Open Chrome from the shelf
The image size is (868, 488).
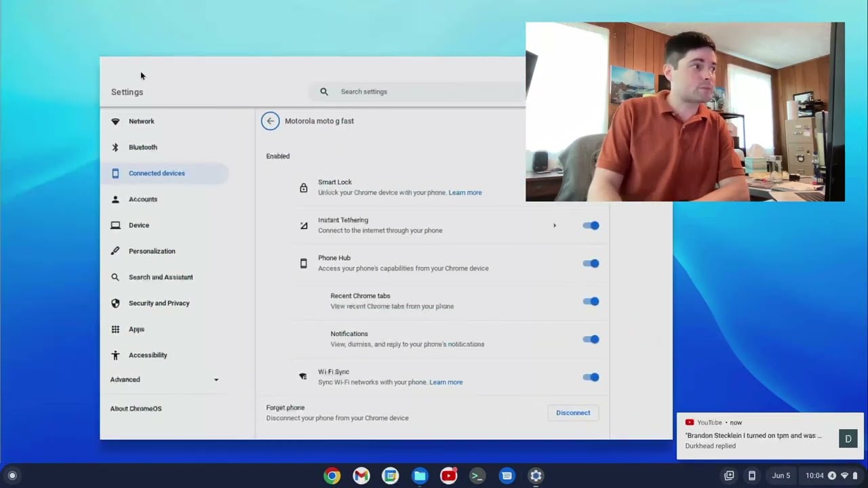point(332,476)
